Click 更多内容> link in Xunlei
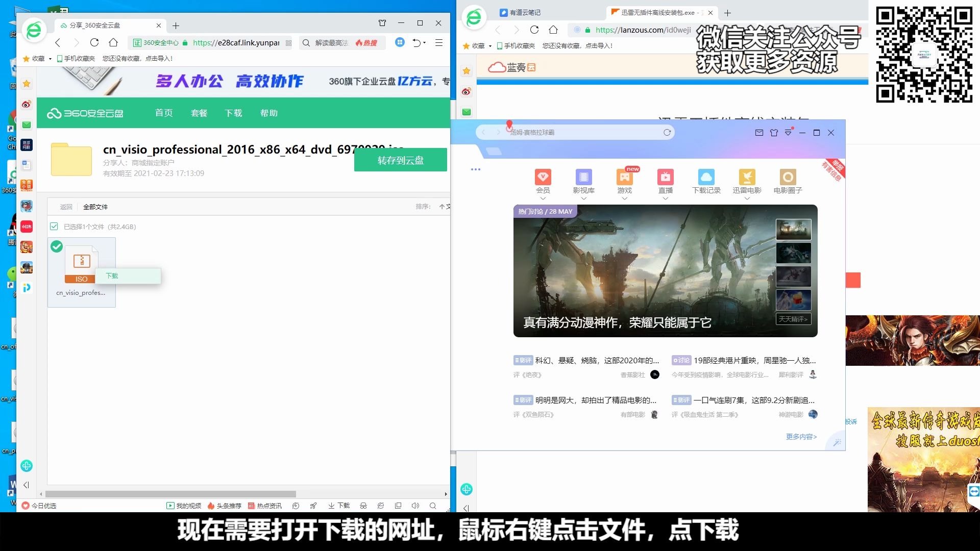This screenshot has width=980, height=551. (801, 437)
